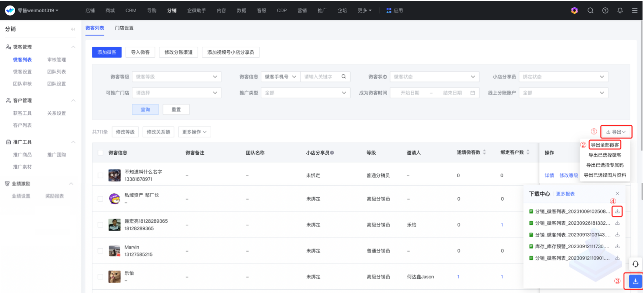
Task: Click the 查询 search button
Action: (145, 110)
